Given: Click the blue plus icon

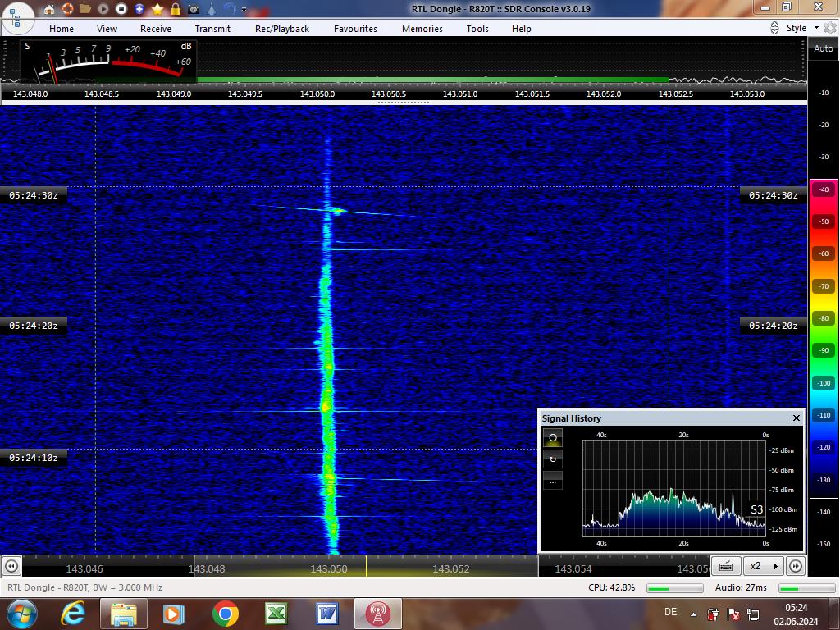Looking at the screenshot, I should click(x=139, y=9).
